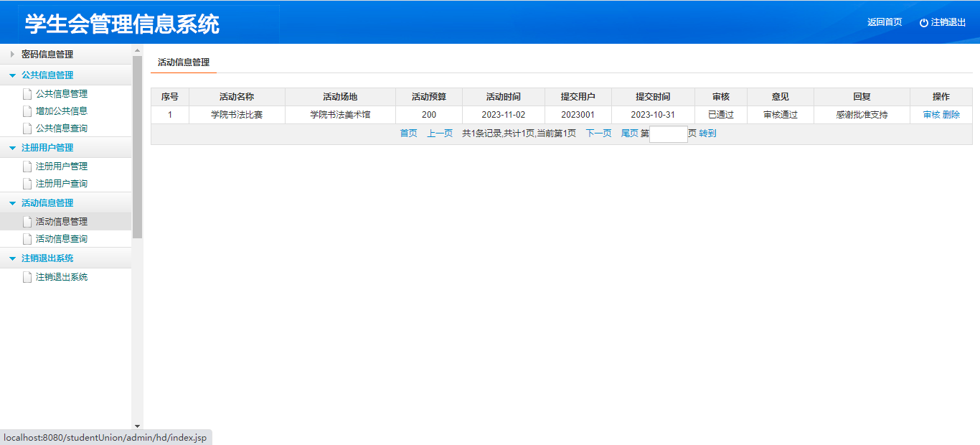The width and height of the screenshot is (980, 445).
Task: Click 审核 link for 学院书法比赛
Action: 931,115
